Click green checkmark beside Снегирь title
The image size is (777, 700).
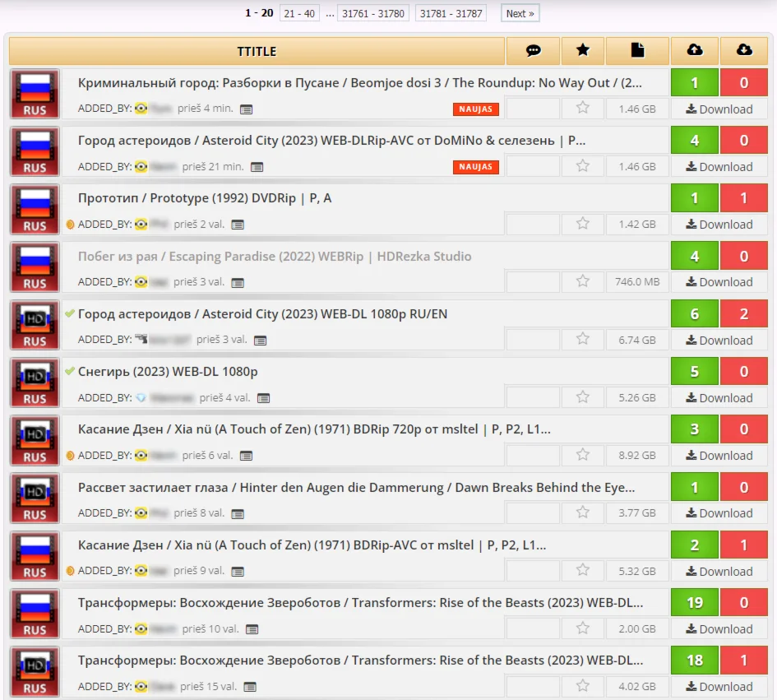(70, 371)
